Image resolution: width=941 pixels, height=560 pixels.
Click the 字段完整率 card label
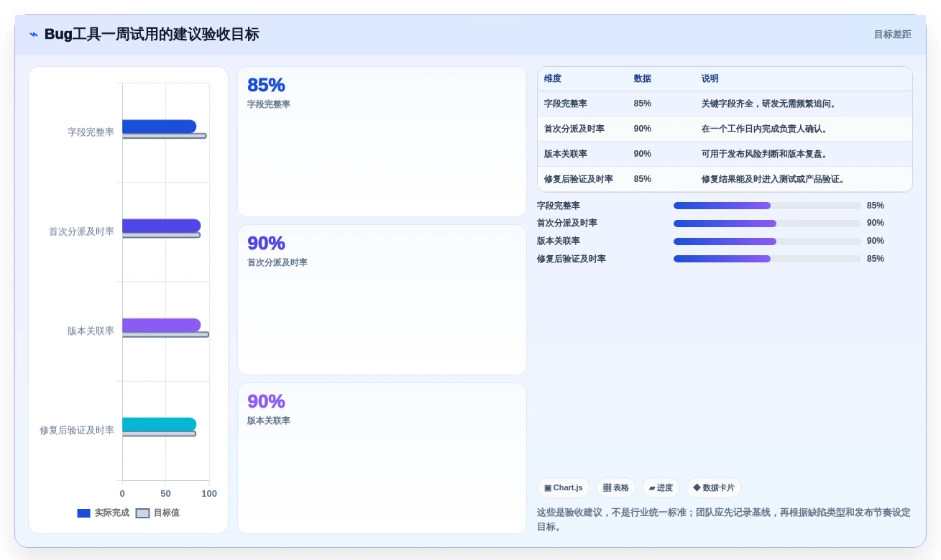tap(269, 104)
